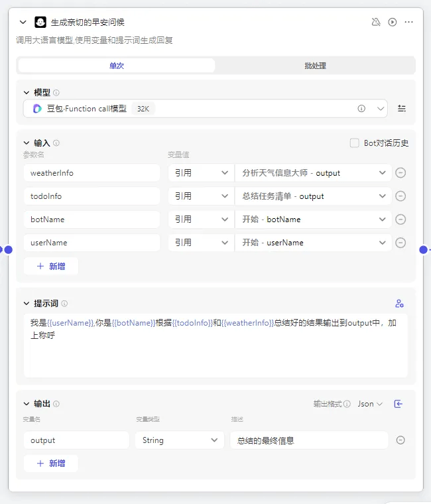Open 引用 type dropdown in userName row

[201, 243]
